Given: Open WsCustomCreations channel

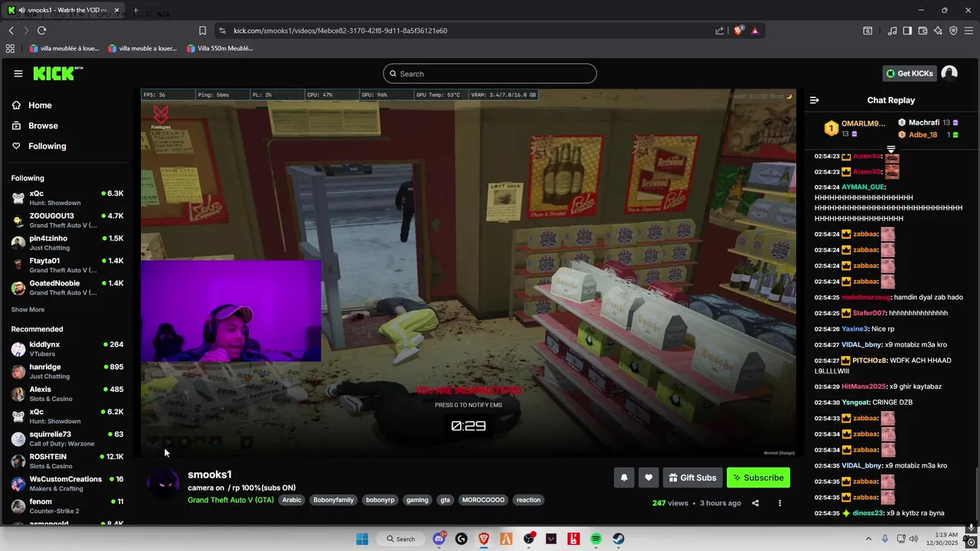Looking at the screenshot, I should pyautogui.click(x=67, y=483).
